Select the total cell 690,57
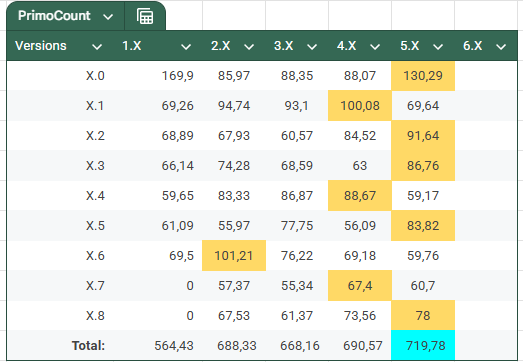Image resolution: width=523 pixels, height=362 pixels. point(360,346)
